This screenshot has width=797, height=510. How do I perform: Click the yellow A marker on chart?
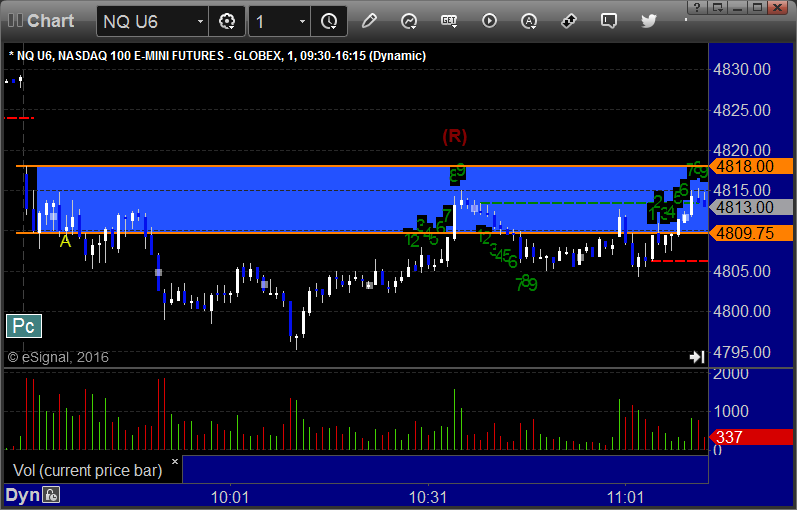click(65, 241)
